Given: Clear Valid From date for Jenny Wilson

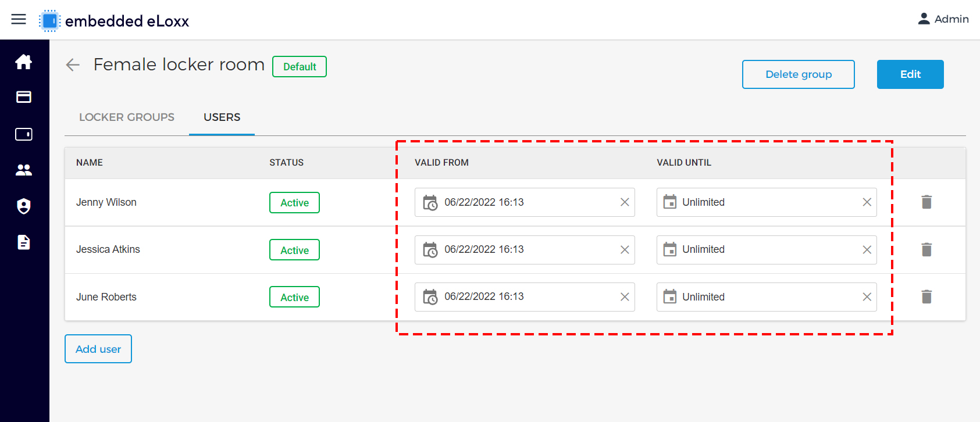Looking at the screenshot, I should (x=625, y=202).
